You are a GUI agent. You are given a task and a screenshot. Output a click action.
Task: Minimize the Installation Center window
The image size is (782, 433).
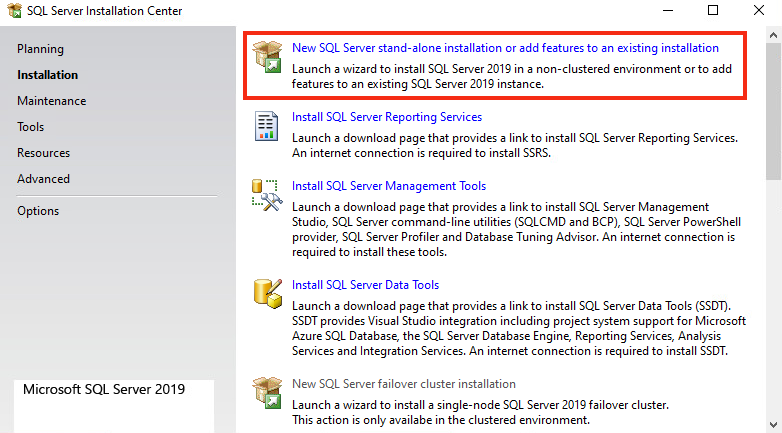[668, 10]
